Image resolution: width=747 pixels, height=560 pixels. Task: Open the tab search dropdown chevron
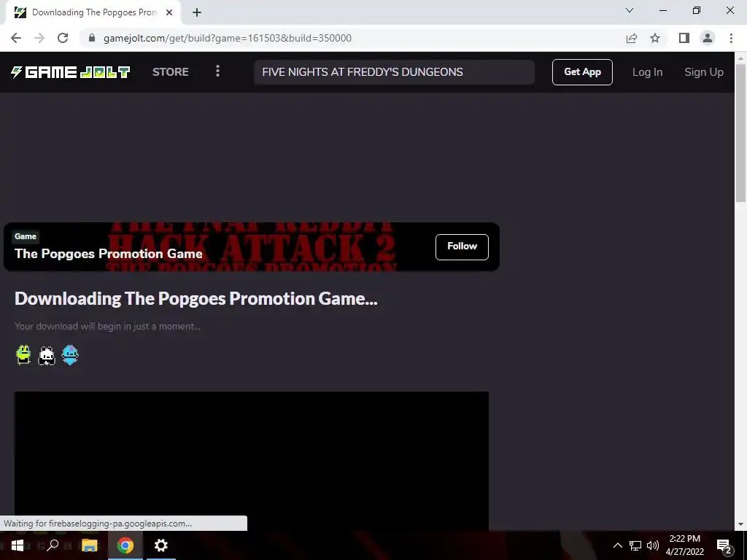click(x=630, y=10)
